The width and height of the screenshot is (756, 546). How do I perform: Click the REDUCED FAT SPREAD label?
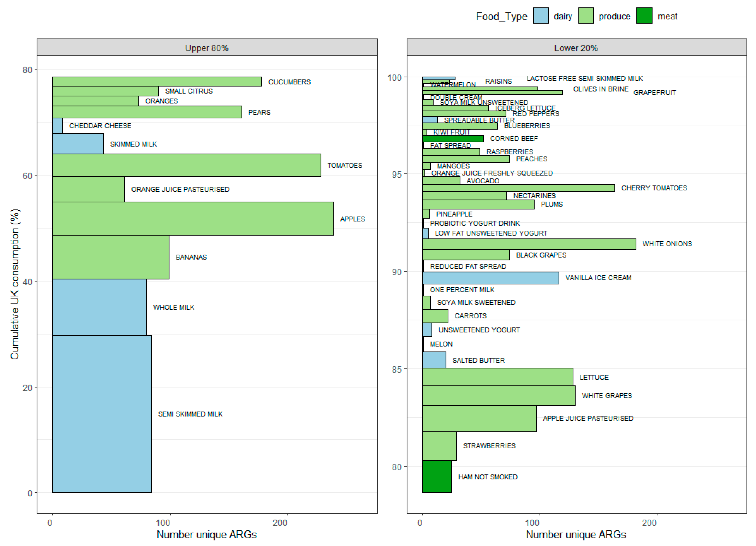pyautogui.click(x=468, y=267)
